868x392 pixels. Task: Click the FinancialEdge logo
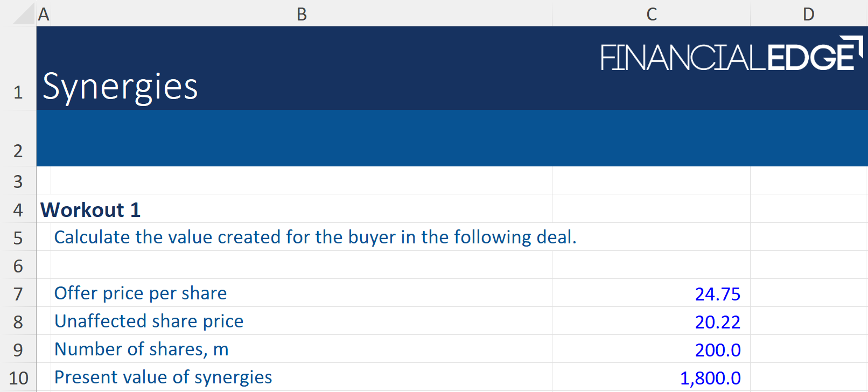(x=731, y=54)
